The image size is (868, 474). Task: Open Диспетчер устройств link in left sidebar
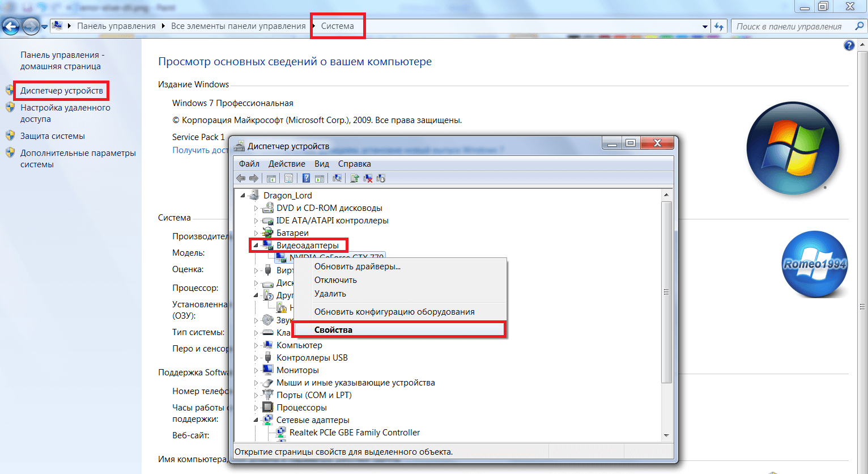click(62, 91)
